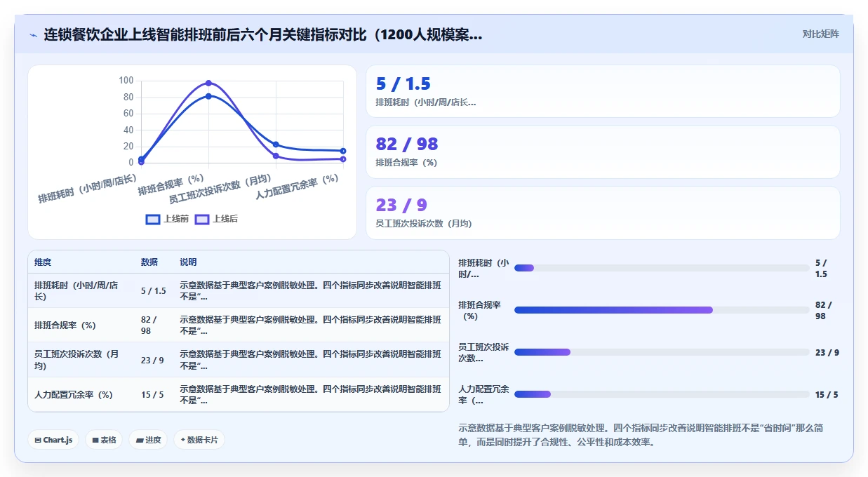868x477 pixels.
Task: Click the 排班合规率 progress bar
Action: 662,310
